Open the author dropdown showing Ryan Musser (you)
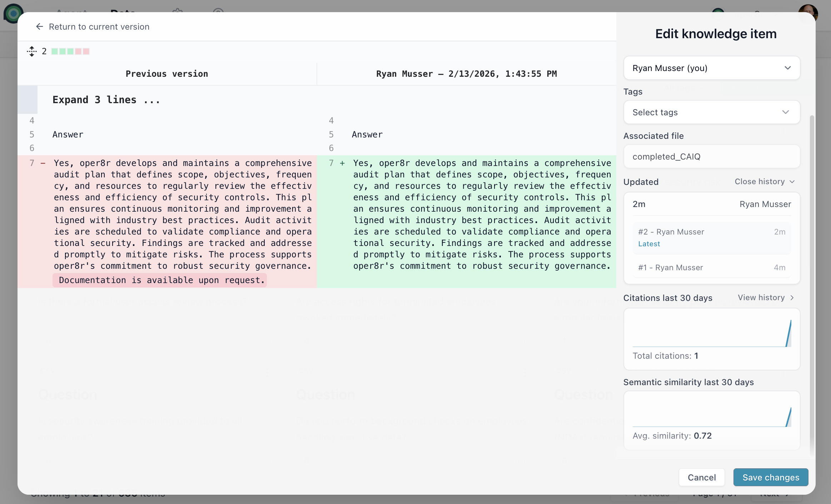 pyautogui.click(x=711, y=68)
